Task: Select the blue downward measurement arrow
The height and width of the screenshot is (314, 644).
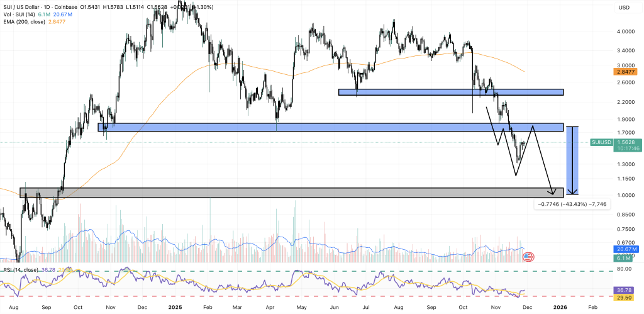Action: coord(573,160)
